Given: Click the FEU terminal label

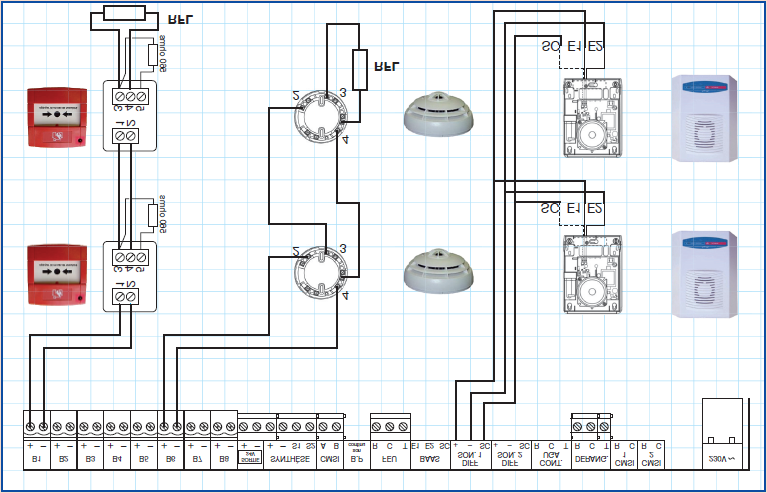Looking at the screenshot, I should click(389, 459).
